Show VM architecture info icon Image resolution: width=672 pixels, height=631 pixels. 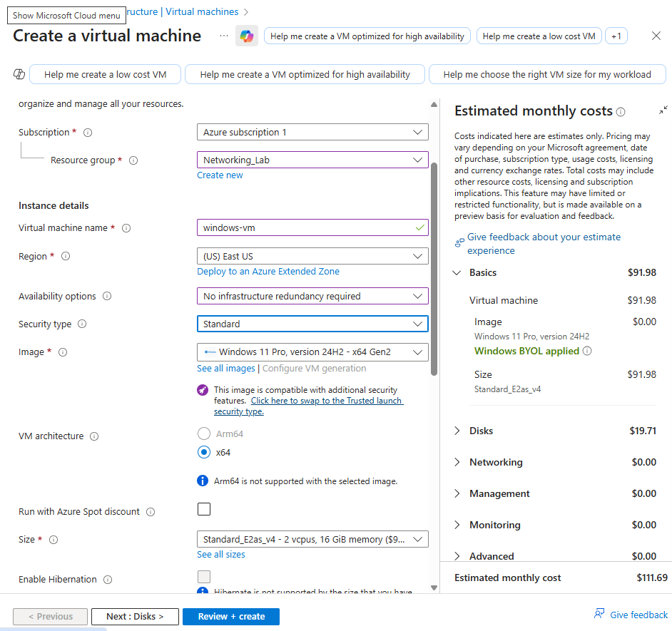point(94,436)
